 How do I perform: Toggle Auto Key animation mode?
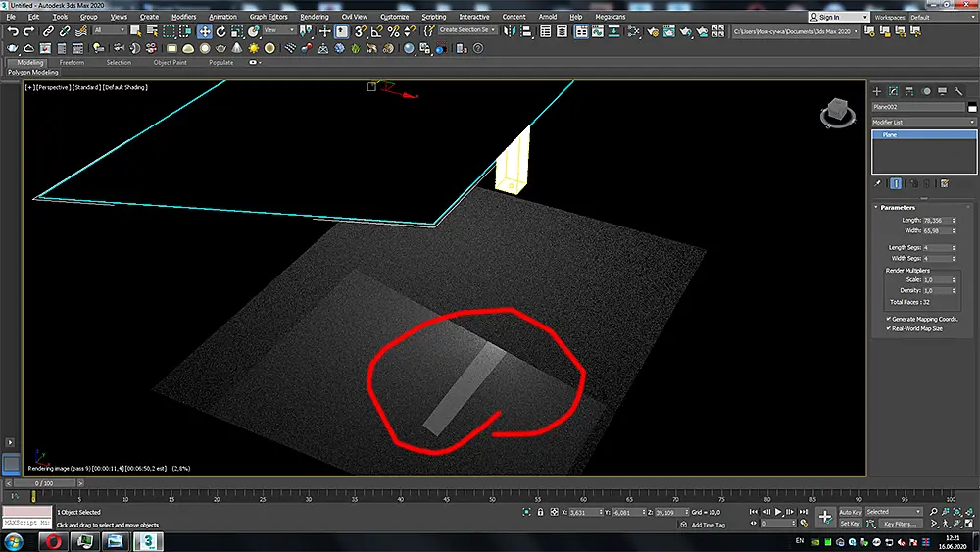850,512
